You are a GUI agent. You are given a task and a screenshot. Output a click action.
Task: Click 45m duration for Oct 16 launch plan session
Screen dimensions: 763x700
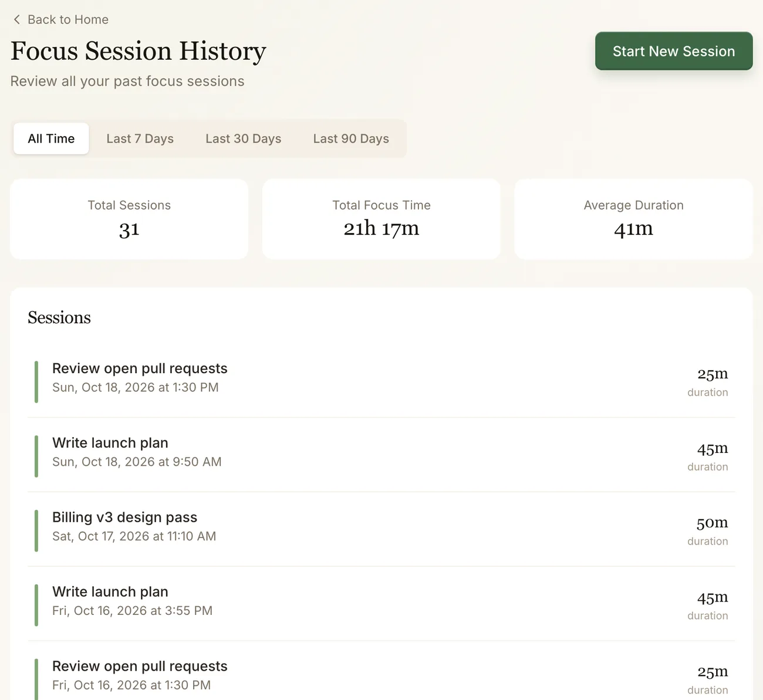[x=713, y=597]
